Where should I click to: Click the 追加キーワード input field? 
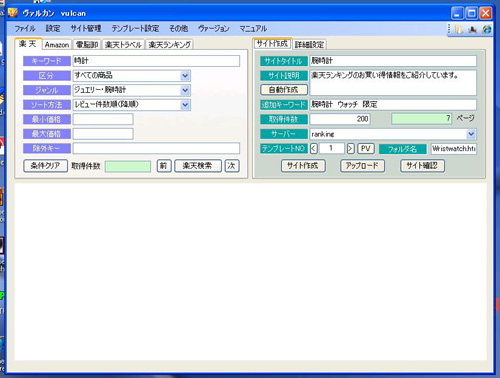(x=393, y=105)
